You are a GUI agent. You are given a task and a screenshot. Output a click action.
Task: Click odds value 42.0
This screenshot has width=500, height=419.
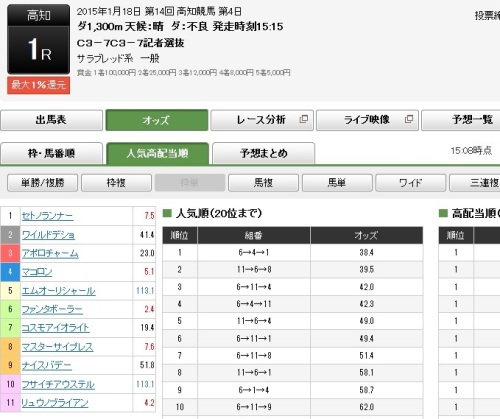click(367, 287)
